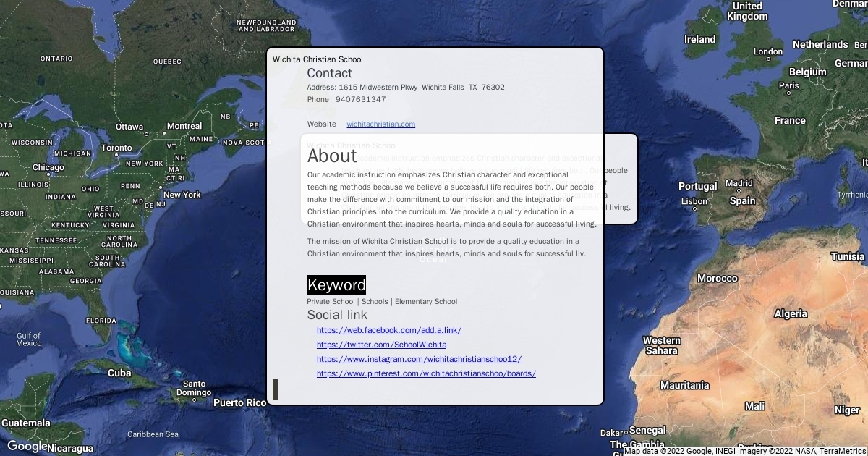Click the Elementary School keyword text
Image resolution: width=868 pixels, height=456 pixels.
pyautogui.click(x=426, y=302)
